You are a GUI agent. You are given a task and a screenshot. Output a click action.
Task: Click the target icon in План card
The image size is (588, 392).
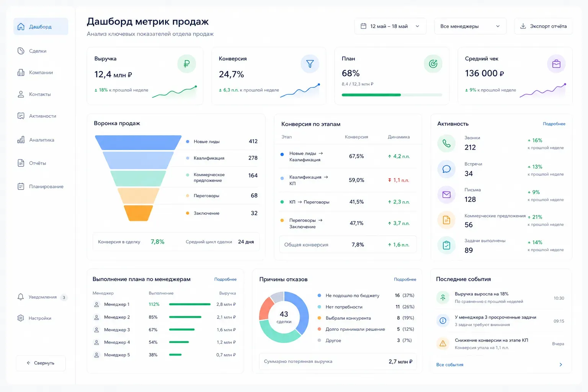click(433, 64)
